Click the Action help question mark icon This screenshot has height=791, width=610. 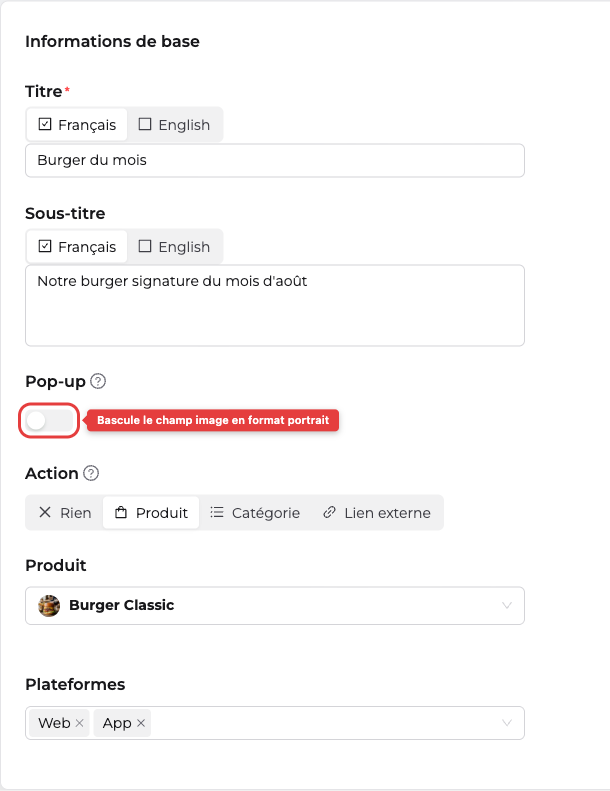coord(91,473)
